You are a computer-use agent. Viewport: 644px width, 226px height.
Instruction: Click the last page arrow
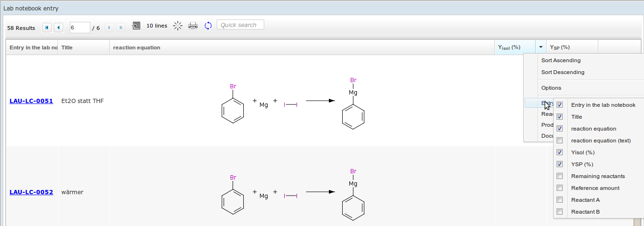click(x=121, y=28)
